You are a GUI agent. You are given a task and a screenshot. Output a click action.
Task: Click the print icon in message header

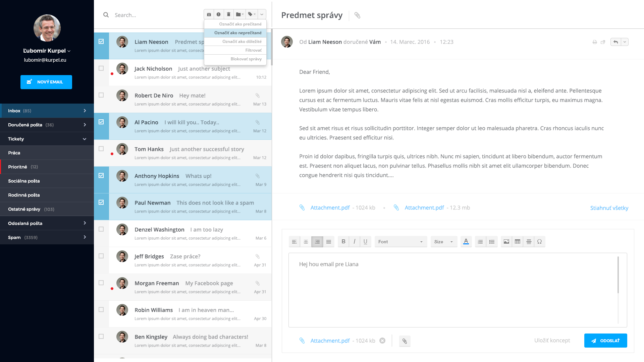click(x=594, y=42)
